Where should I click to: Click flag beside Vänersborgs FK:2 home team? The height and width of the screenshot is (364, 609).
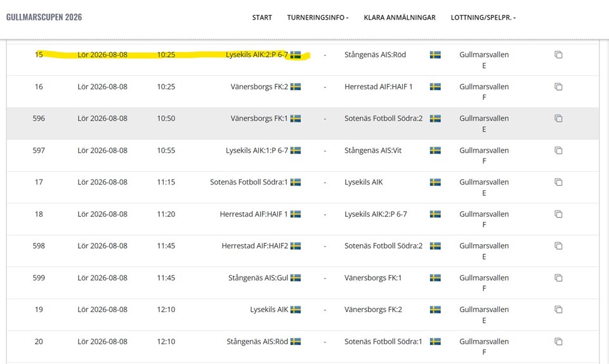coord(296,86)
